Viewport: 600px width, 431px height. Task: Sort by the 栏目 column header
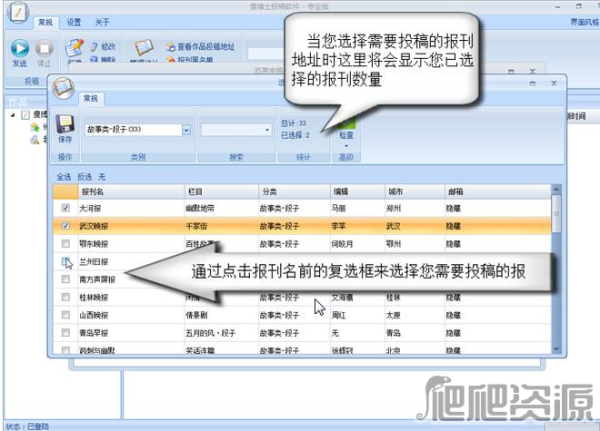[222, 191]
